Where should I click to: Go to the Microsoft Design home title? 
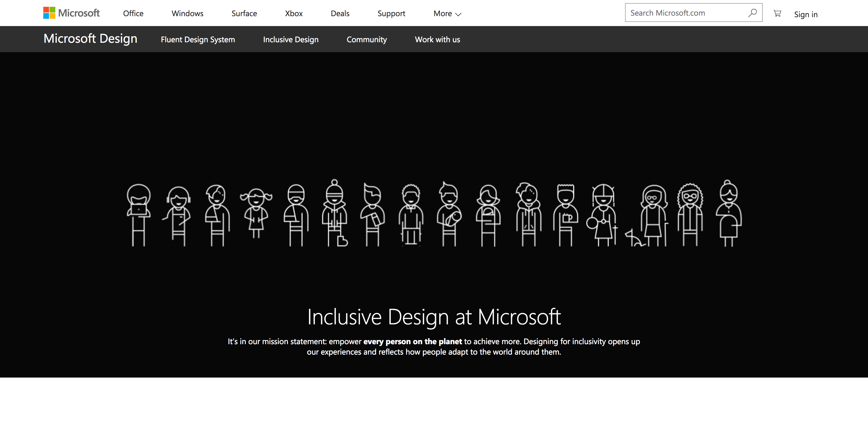pos(90,39)
